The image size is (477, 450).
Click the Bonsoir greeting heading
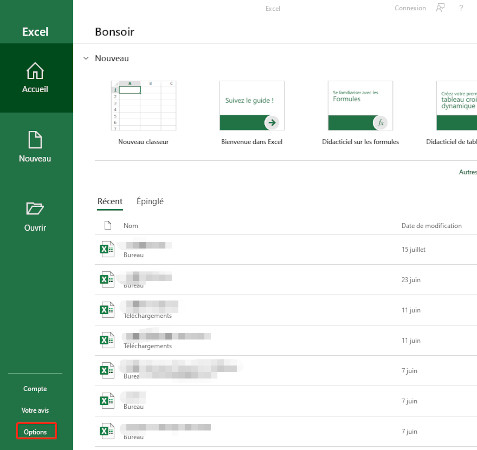click(115, 32)
